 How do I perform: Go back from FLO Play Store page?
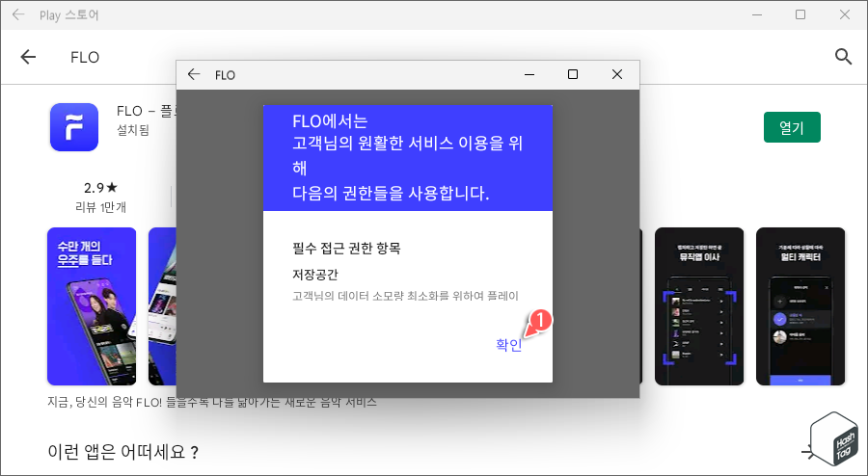[28, 57]
